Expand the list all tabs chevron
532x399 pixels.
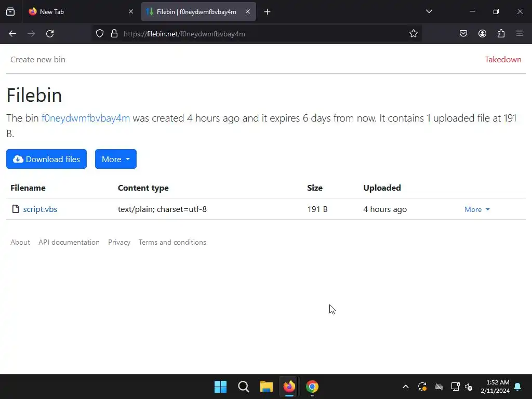tap(429, 11)
